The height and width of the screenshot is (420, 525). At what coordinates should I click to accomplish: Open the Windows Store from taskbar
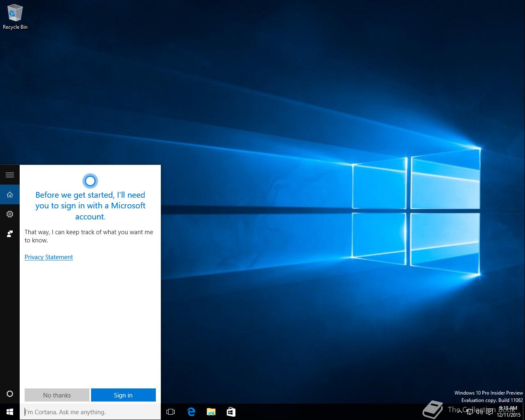231,412
